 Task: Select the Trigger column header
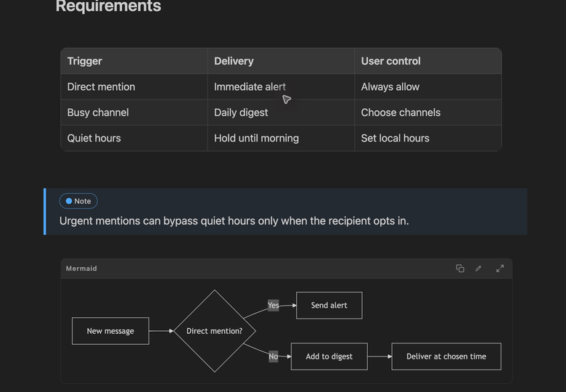(134, 61)
